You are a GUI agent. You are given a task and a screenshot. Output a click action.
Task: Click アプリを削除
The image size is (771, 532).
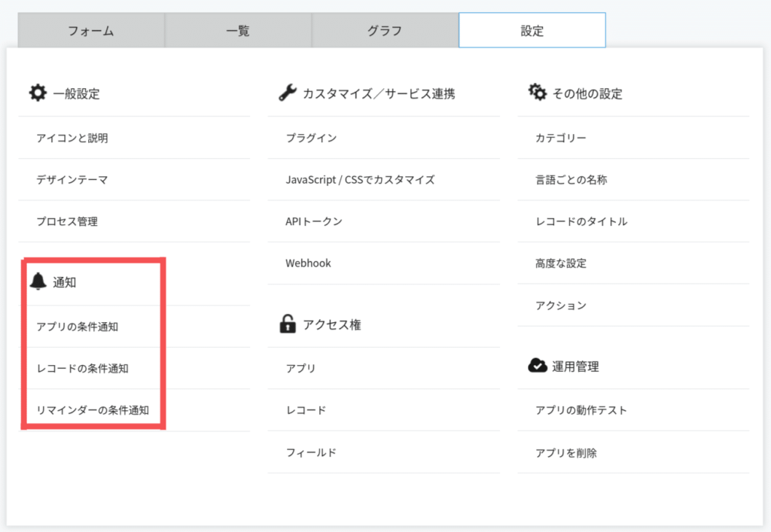[566, 452]
